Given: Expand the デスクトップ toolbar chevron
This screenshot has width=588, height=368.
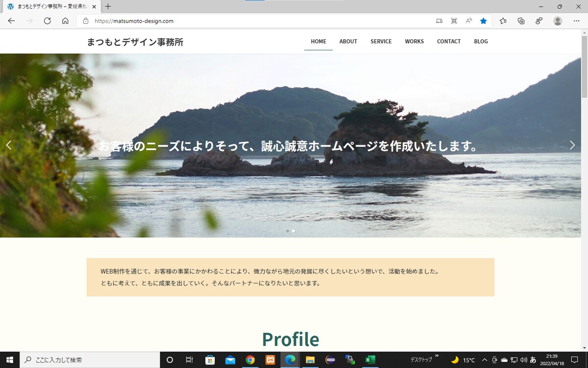Looking at the screenshot, I should (437, 356).
